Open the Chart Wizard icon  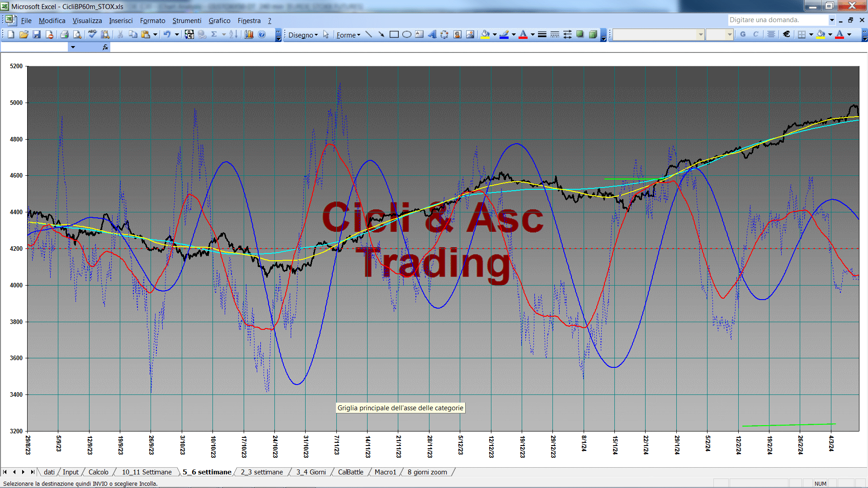tap(249, 35)
